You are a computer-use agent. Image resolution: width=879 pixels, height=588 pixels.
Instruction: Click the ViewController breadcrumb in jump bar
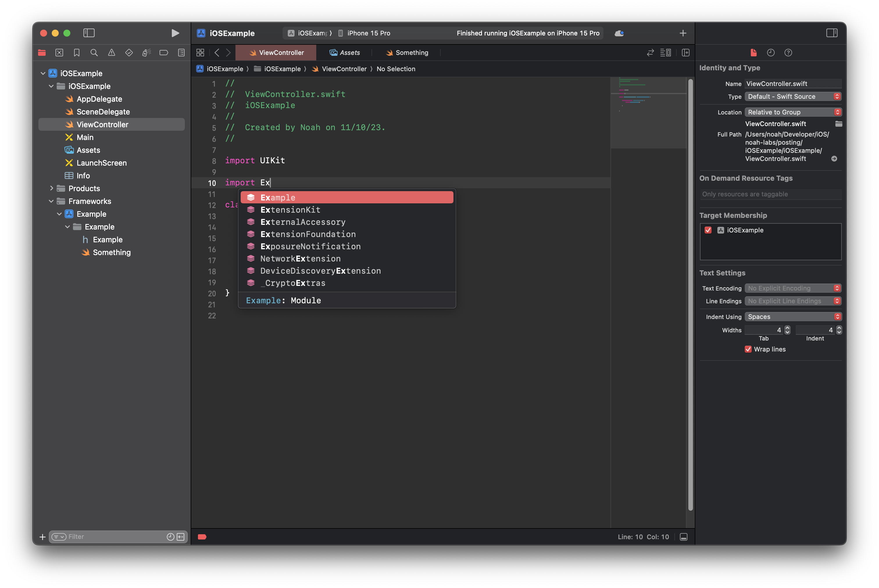pyautogui.click(x=339, y=69)
